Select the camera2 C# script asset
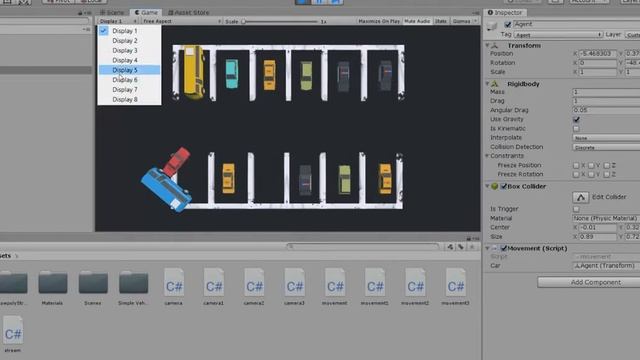Image resolution: width=640 pixels, height=360 pixels. point(254,287)
